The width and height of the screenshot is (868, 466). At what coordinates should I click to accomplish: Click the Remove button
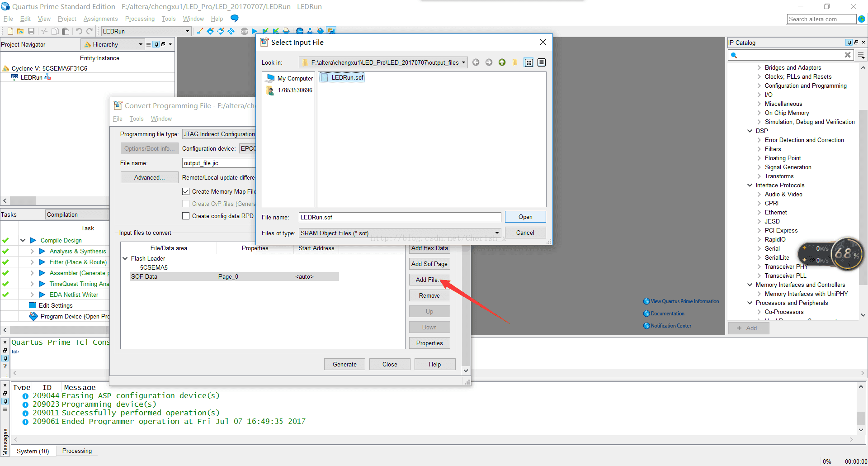point(429,296)
